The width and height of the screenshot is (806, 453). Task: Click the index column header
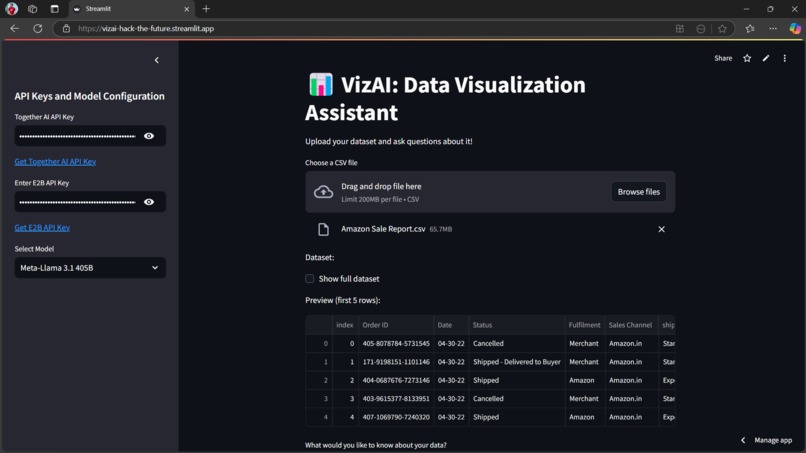(x=345, y=325)
